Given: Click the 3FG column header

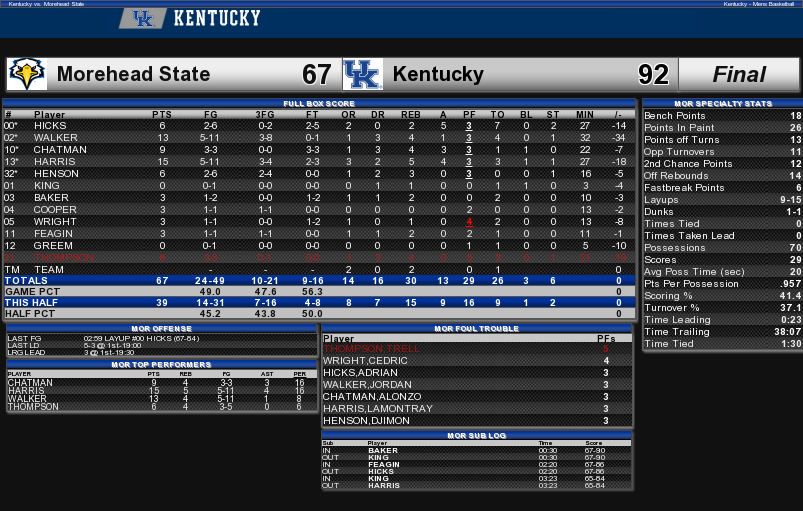Looking at the screenshot, I should (265, 115).
